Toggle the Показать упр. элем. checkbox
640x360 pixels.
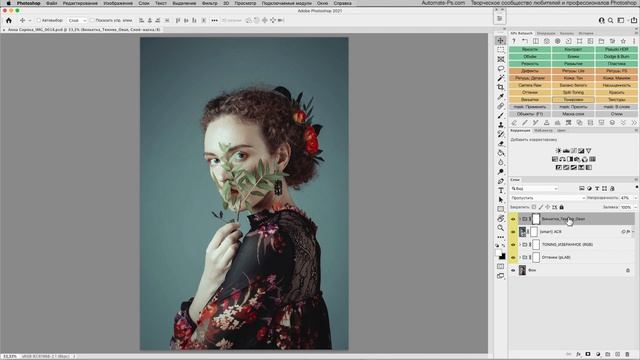pyautogui.click(x=92, y=20)
